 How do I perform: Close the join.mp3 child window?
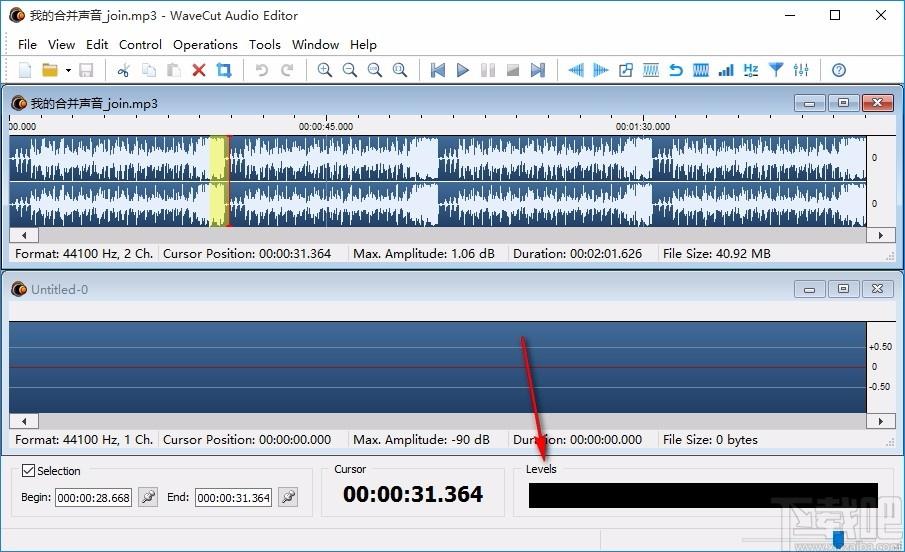click(x=877, y=103)
